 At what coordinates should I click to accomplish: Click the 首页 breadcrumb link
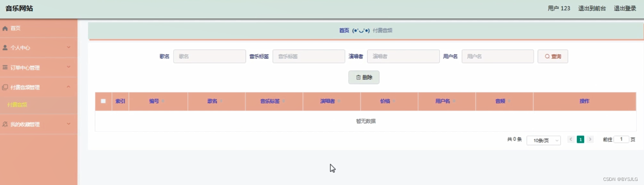click(x=344, y=30)
